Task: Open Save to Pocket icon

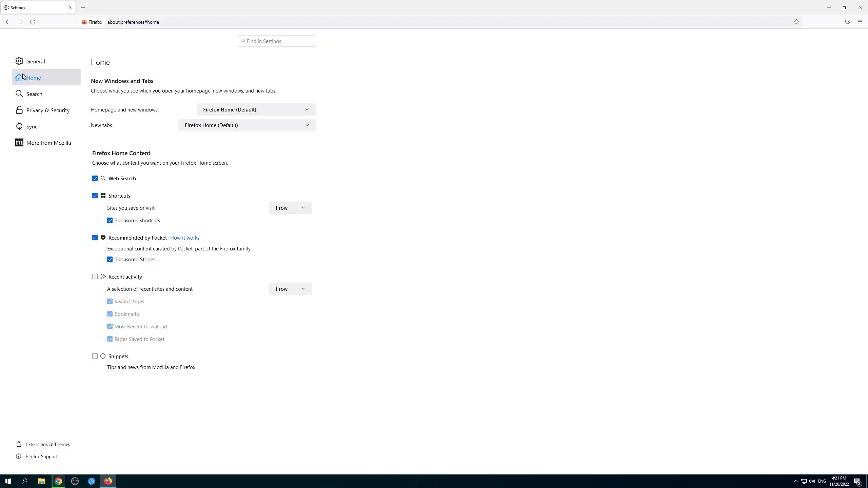Action: [x=847, y=22]
